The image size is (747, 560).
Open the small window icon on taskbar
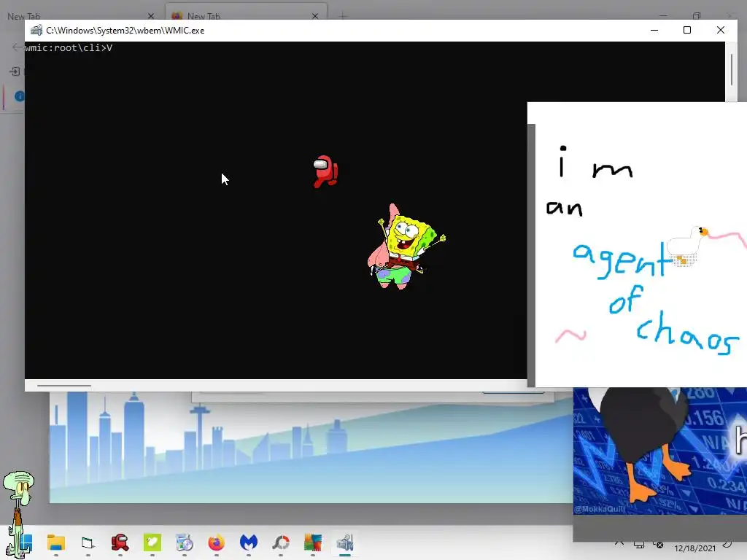(x=88, y=542)
